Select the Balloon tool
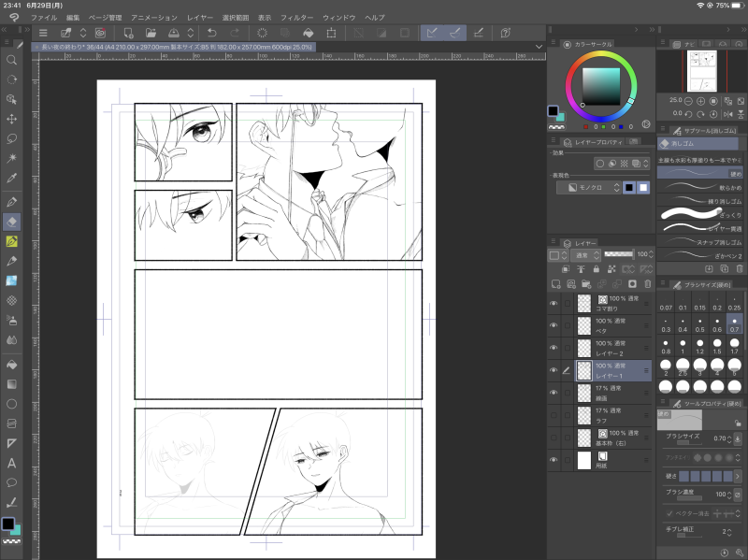The image size is (748, 560). (12, 482)
